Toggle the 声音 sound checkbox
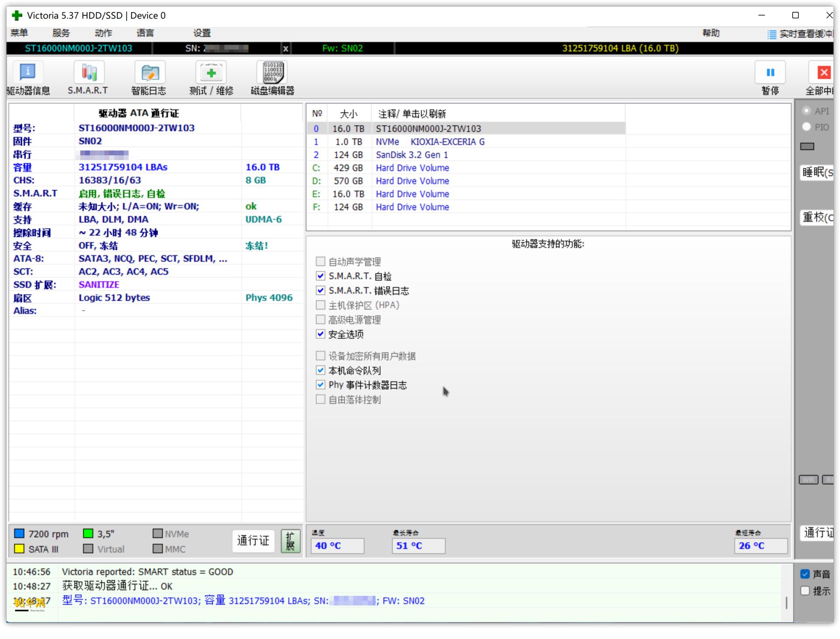Screen dimensions: 840x639 [805, 574]
